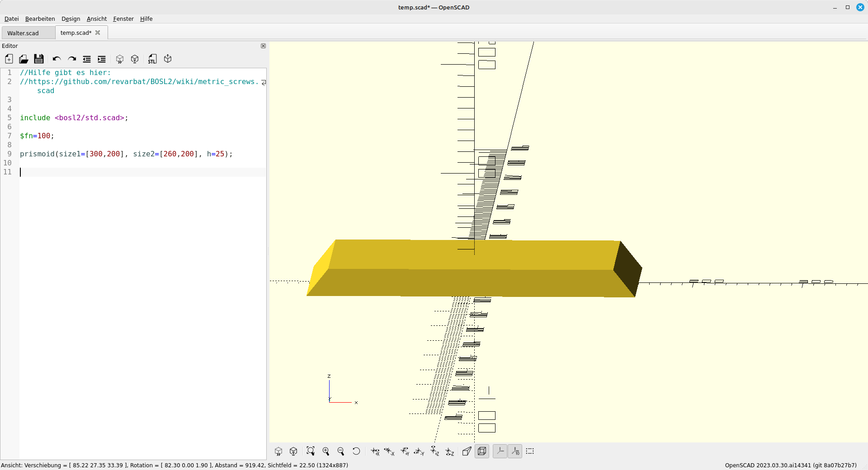Open the Design menu

[71, 19]
